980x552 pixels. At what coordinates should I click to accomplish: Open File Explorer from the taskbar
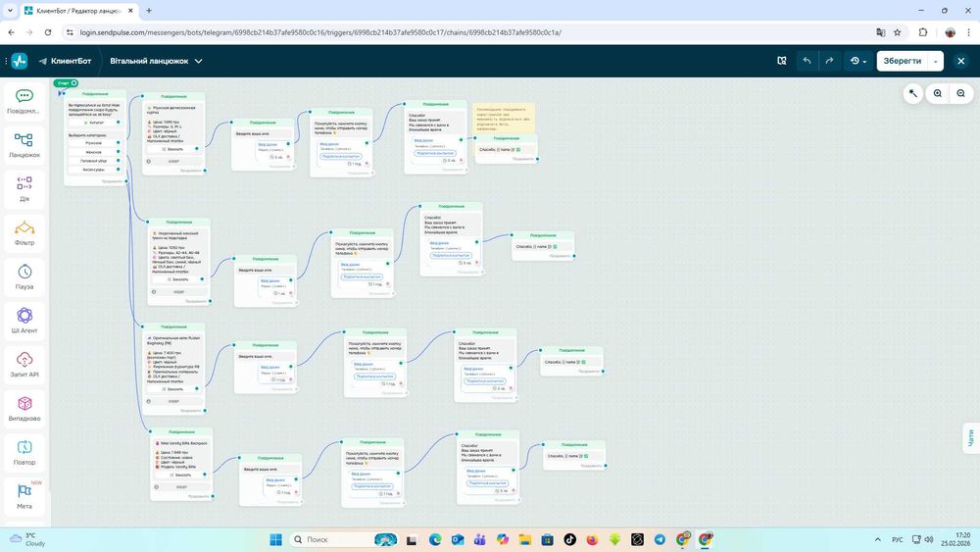point(525,539)
